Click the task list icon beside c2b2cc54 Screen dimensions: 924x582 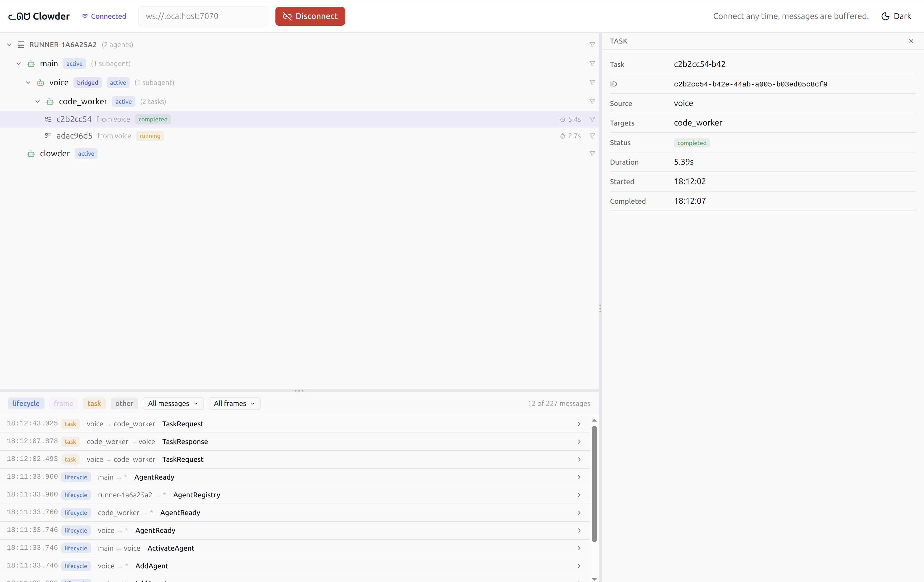(48, 119)
